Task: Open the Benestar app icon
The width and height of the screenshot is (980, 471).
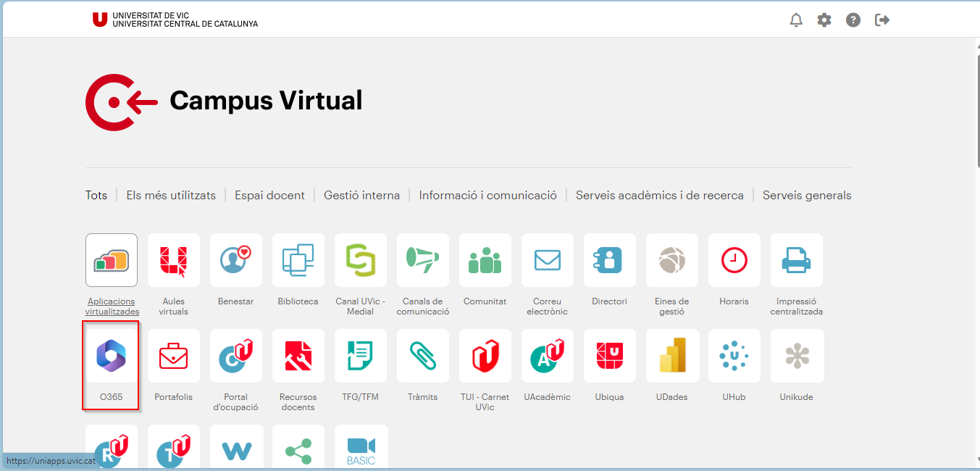Action: 236,260
